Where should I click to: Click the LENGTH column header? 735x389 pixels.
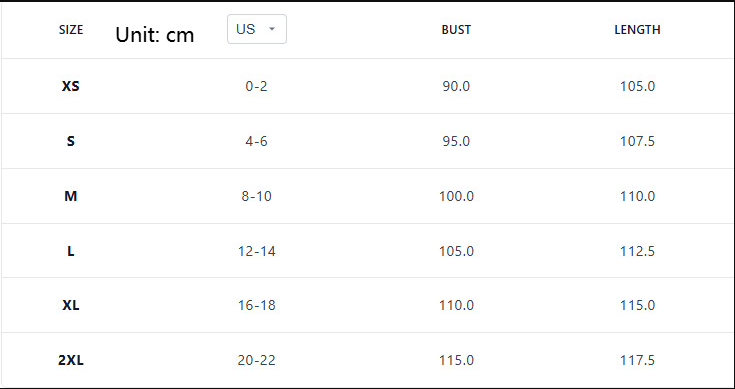tap(638, 30)
